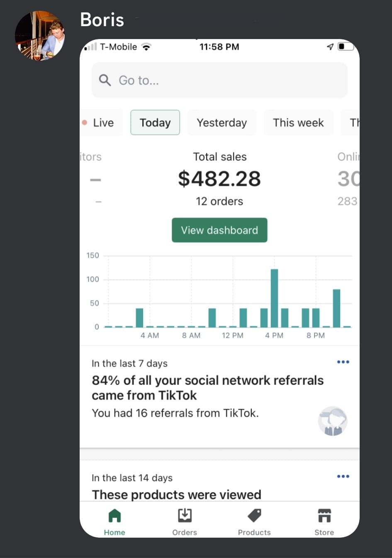Tap the $482.28 total sales figure
This screenshot has width=392, height=558.
(x=219, y=179)
